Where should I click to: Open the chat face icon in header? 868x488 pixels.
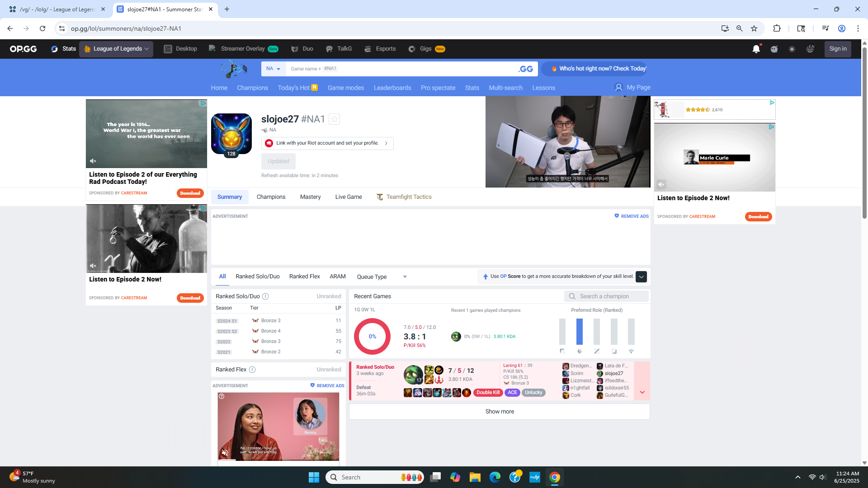[x=774, y=49]
